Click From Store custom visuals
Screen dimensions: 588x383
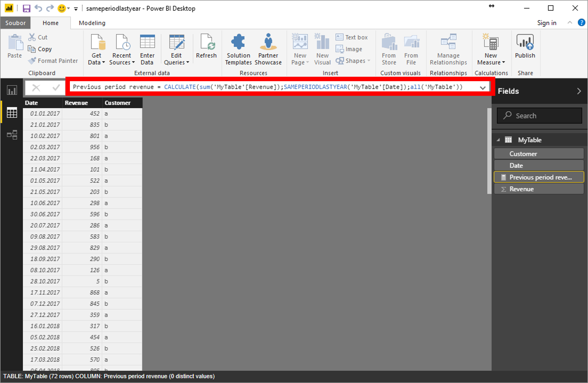tap(389, 49)
